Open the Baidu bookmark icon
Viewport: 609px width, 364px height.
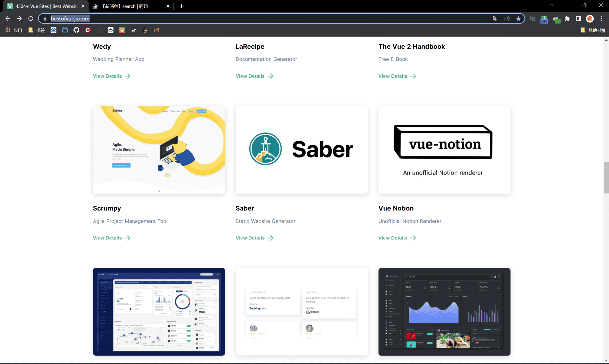point(53,30)
